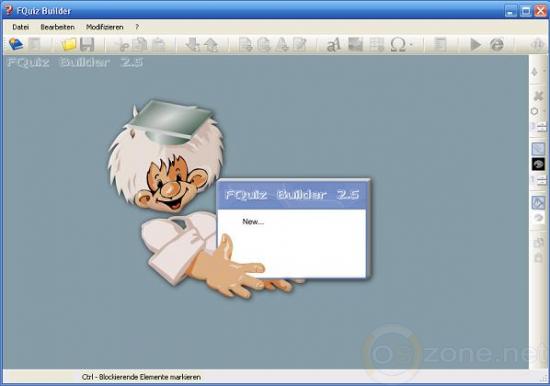Image resolution: width=550 pixels, height=386 pixels.
Task: Click the New... link in splash panel
Action: [253, 221]
